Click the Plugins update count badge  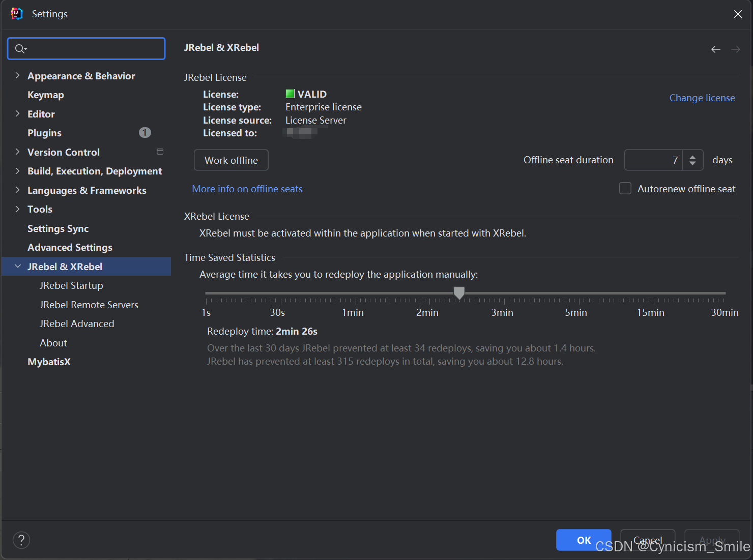[x=145, y=133]
